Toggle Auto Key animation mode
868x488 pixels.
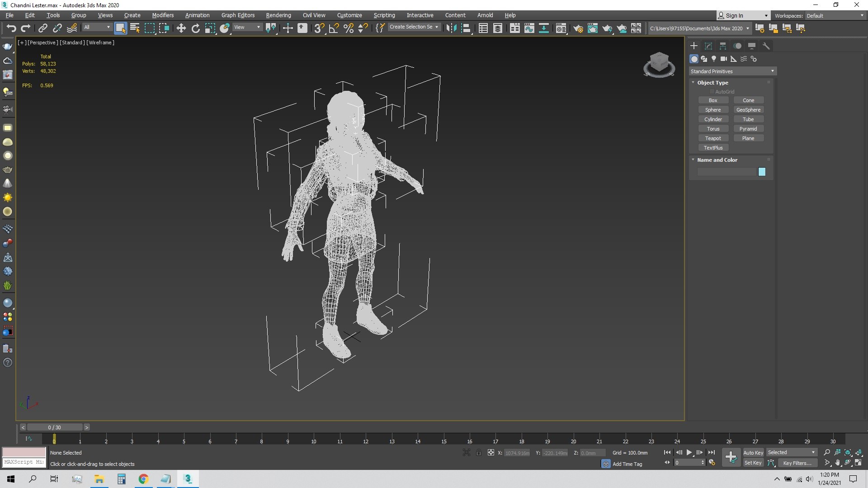tap(753, 453)
